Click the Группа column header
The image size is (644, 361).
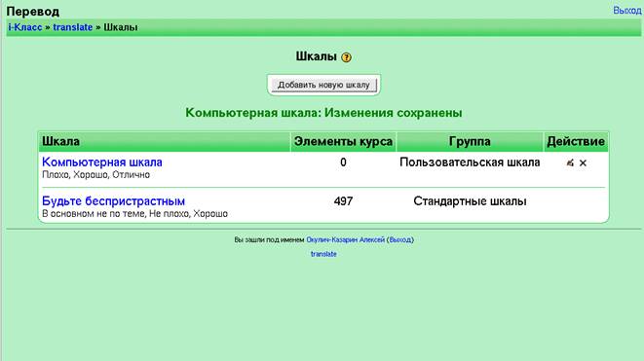(x=470, y=141)
